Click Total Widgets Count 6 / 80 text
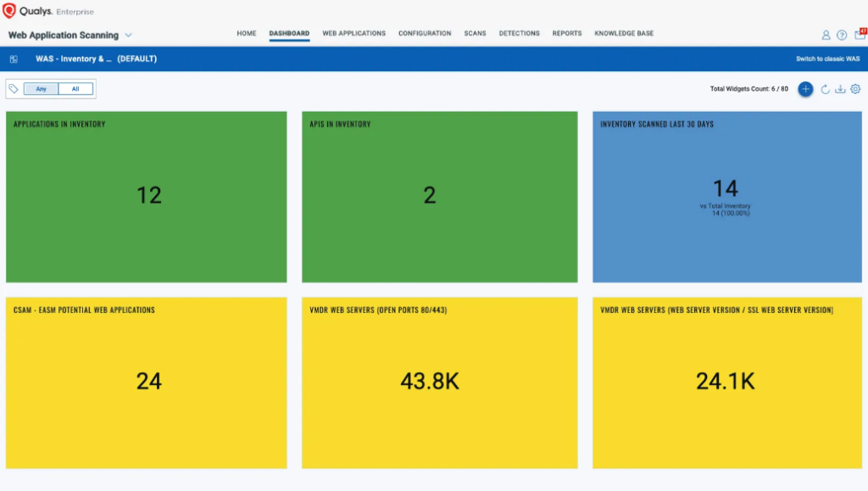 coord(749,88)
